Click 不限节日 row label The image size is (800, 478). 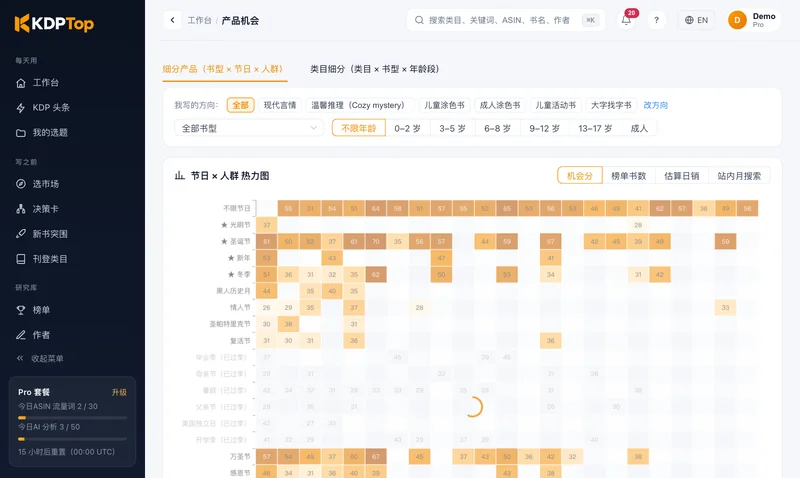[237, 208]
